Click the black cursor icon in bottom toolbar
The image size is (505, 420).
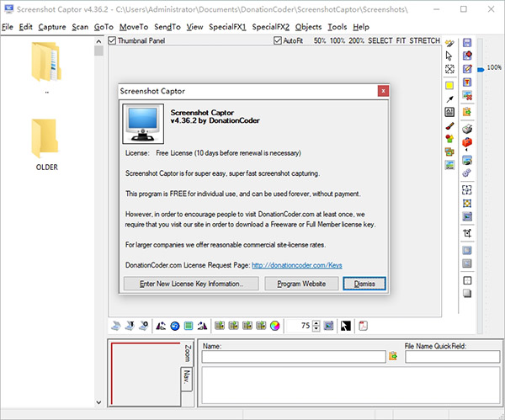[346, 326]
